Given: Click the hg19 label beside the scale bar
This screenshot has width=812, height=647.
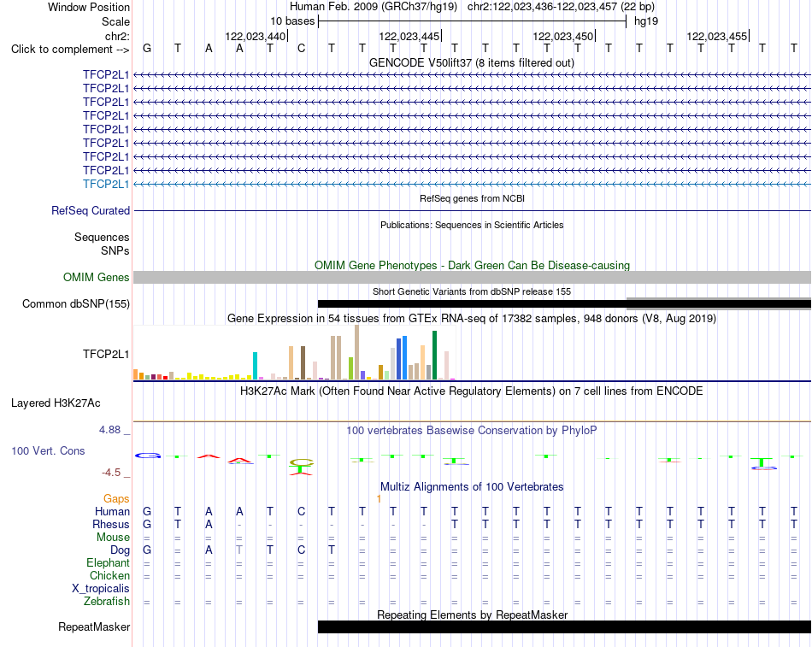Looking at the screenshot, I should point(646,21).
